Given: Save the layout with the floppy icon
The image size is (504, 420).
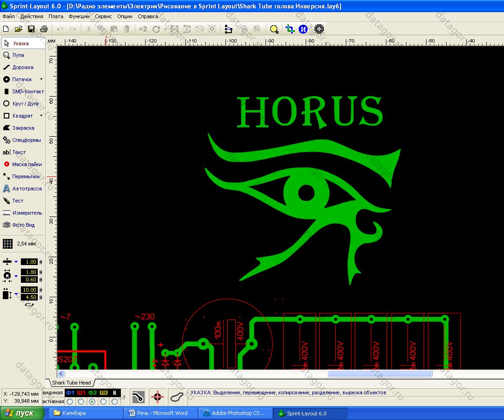Looking at the screenshot, I should pos(31,29).
